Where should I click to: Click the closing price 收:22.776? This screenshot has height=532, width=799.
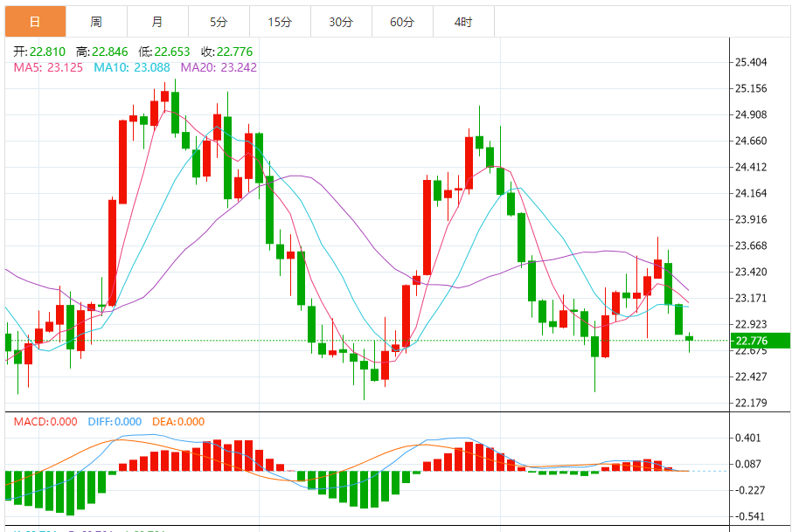coord(226,52)
